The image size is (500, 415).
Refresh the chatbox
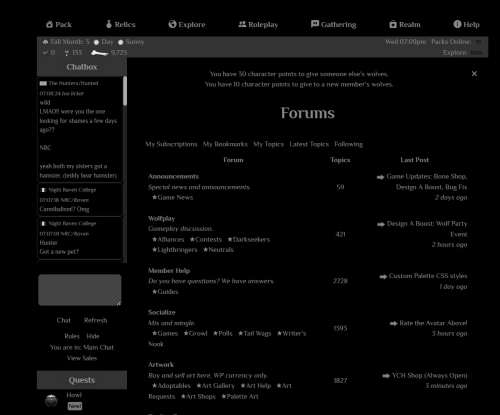click(x=96, y=320)
